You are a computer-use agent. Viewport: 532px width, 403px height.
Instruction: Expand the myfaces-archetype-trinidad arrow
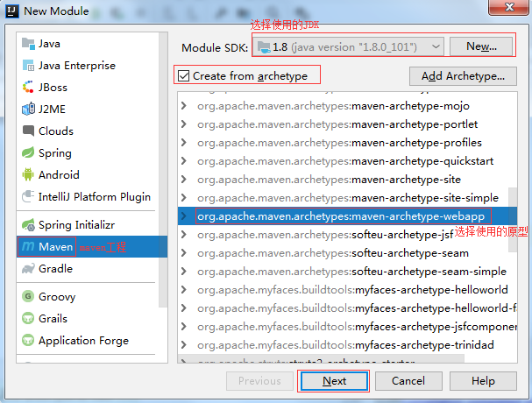pos(184,344)
